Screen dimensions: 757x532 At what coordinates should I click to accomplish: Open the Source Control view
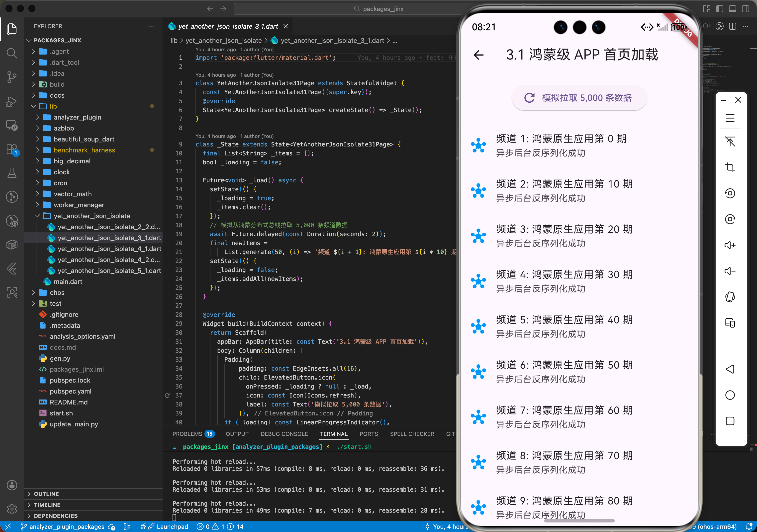click(x=12, y=77)
